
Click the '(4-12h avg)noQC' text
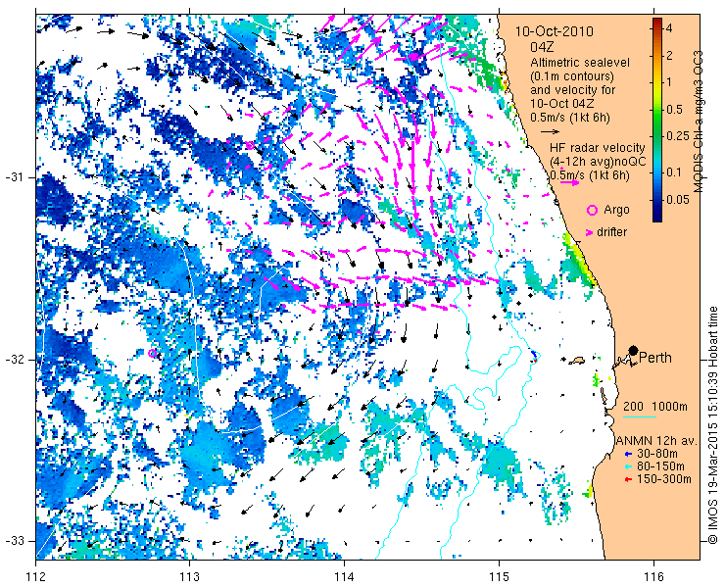pyautogui.click(x=597, y=162)
